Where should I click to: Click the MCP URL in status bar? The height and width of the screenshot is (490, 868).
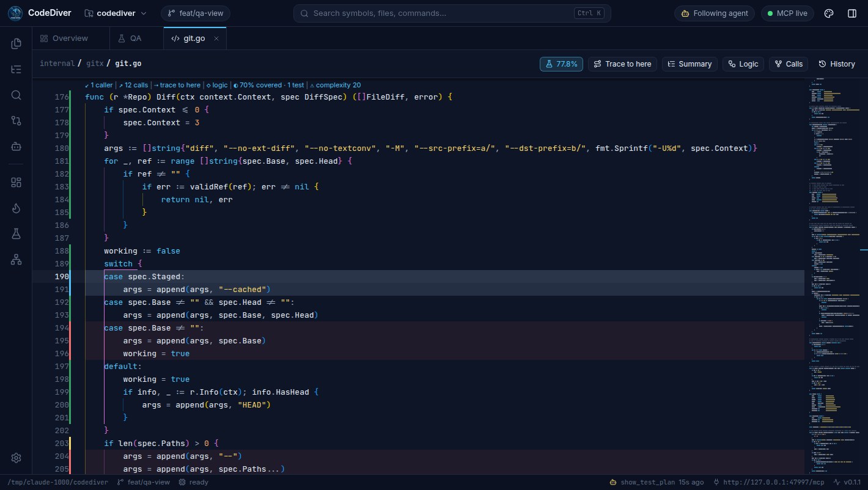[x=768, y=482]
